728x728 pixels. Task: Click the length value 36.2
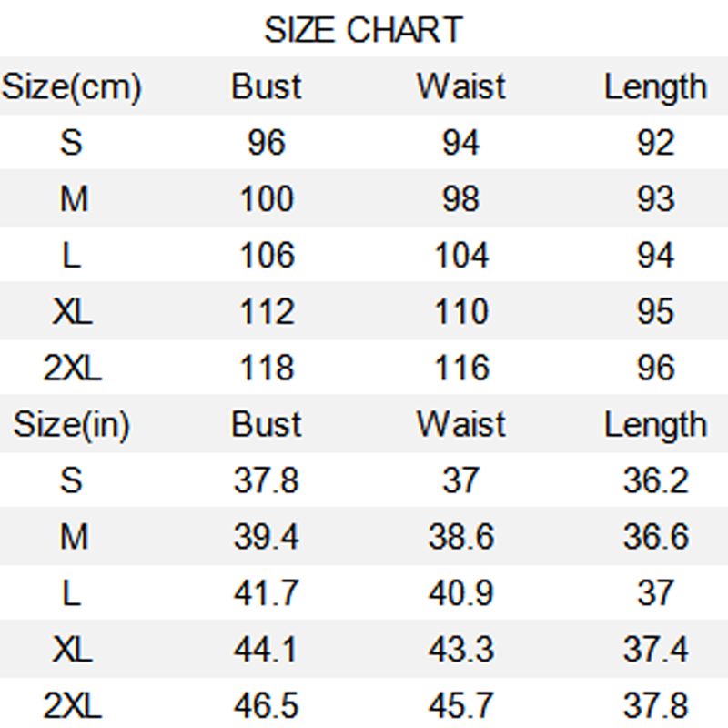(655, 481)
